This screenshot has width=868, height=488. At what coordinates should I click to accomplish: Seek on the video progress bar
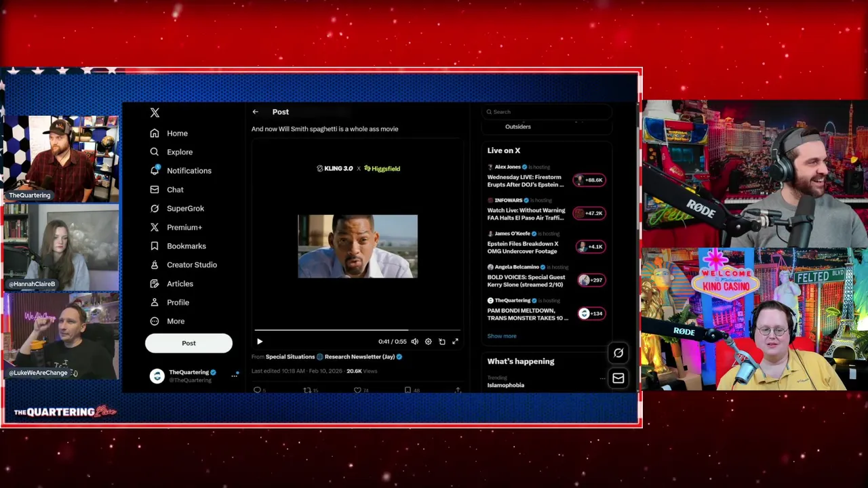(357, 330)
